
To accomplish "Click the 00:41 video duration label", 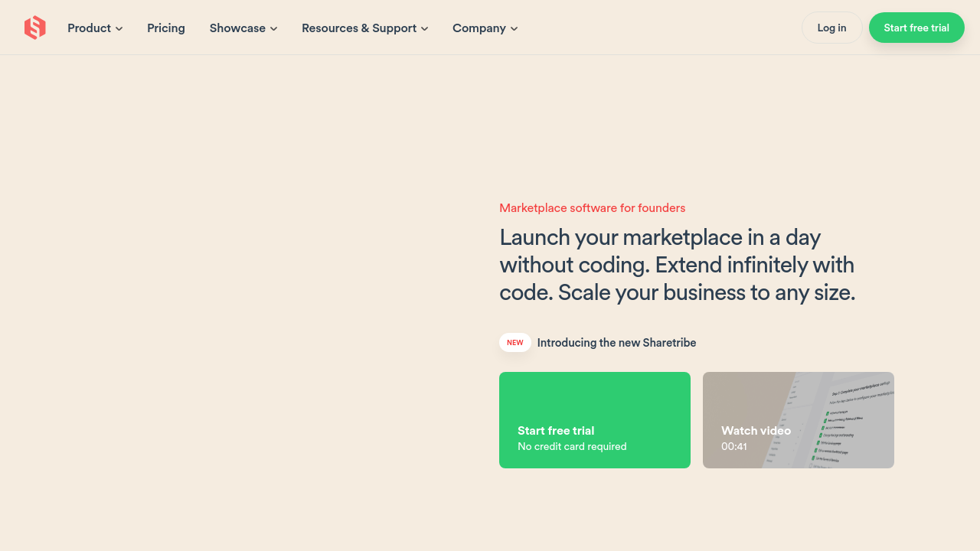I will coord(734,446).
